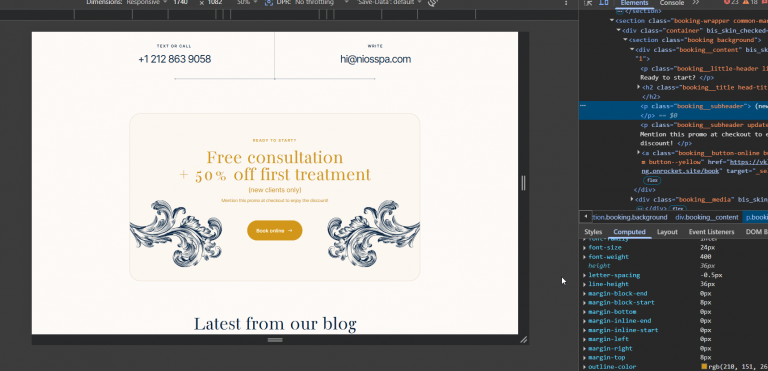The height and width of the screenshot is (371, 768).
Task: Select the Computed sidebar tab
Action: point(629,232)
